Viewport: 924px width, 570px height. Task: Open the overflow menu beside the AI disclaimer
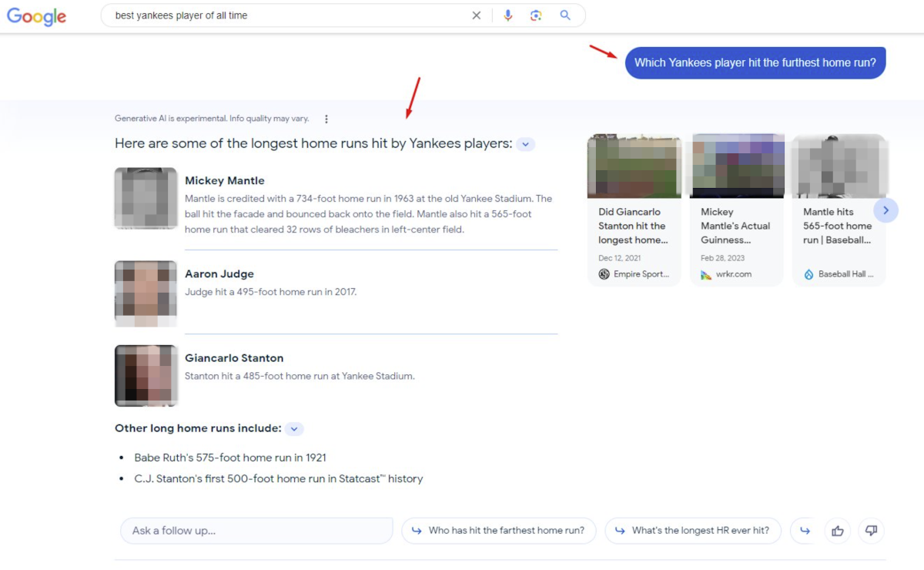click(x=326, y=119)
